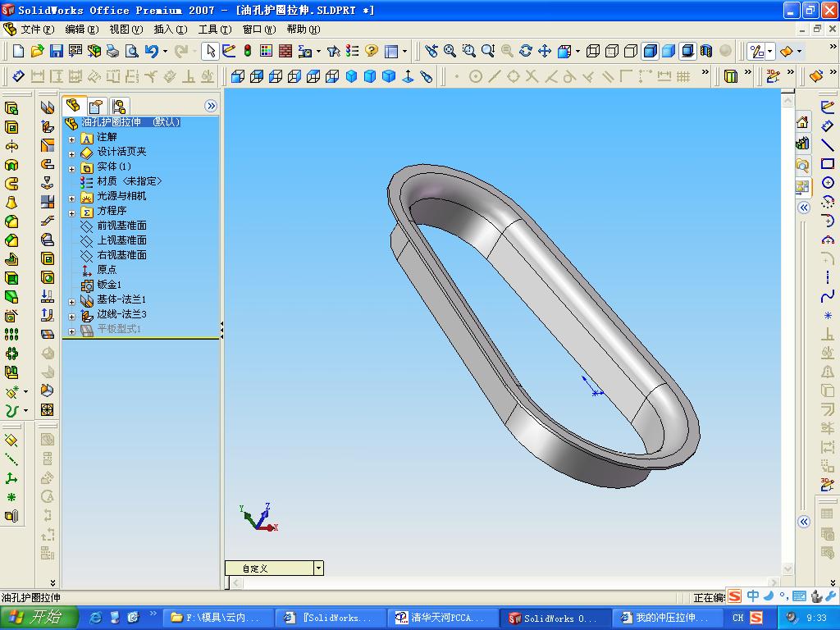This screenshot has width=840, height=630.
Task: Click the Print icon in the toolbar
Action: point(112,51)
